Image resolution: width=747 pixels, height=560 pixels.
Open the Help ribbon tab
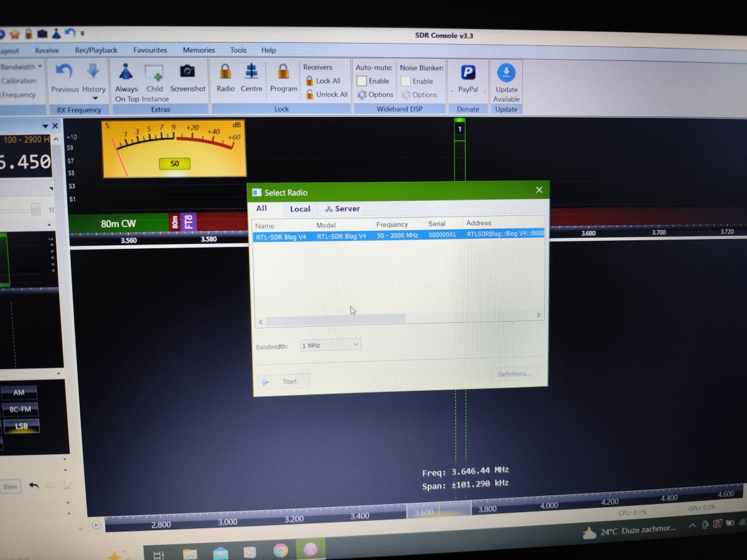[268, 50]
